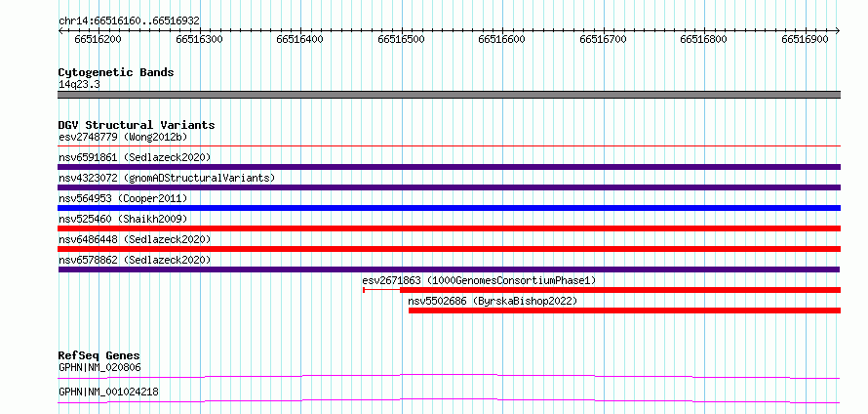Viewport: 868px width, 414px height.
Task: Open gene GPHN|NM_001024218 label
Action: pyautogui.click(x=108, y=392)
